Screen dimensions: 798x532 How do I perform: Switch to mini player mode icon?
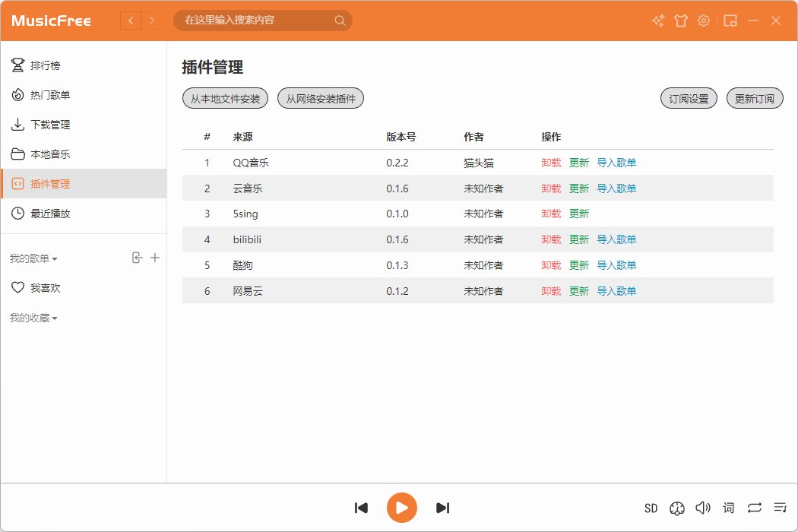(730, 21)
